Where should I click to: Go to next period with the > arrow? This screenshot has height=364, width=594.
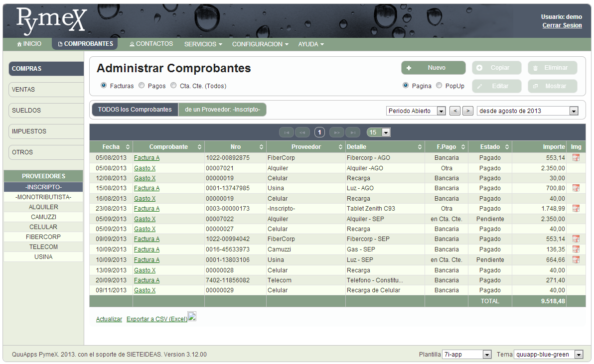pyautogui.click(x=467, y=111)
